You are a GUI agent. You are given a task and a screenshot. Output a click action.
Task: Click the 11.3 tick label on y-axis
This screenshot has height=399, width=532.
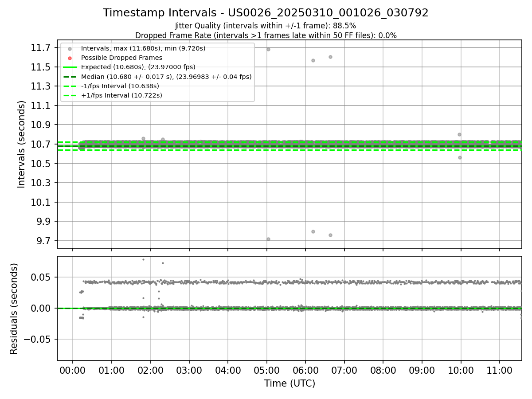41,86
